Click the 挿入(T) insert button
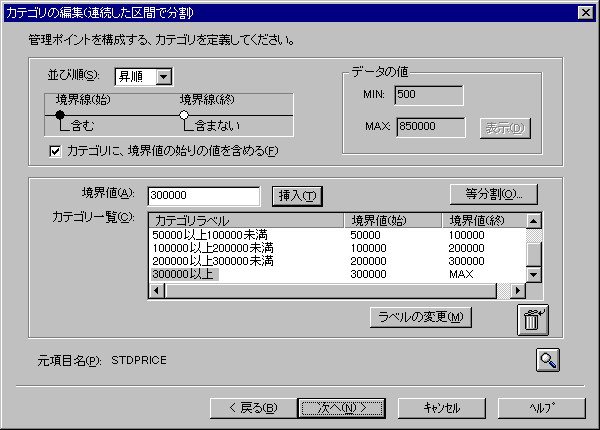The width and height of the screenshot is (600, 430). point(297,196)
